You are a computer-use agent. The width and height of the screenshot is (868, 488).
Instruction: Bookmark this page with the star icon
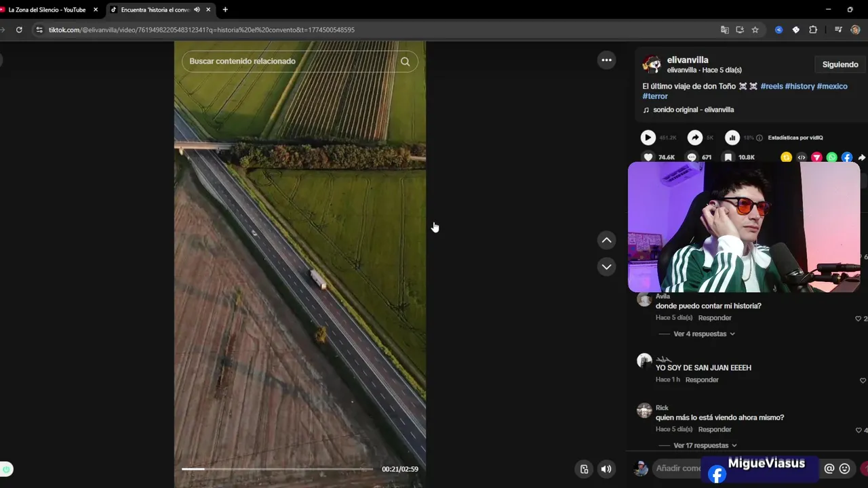pos(755,30)
